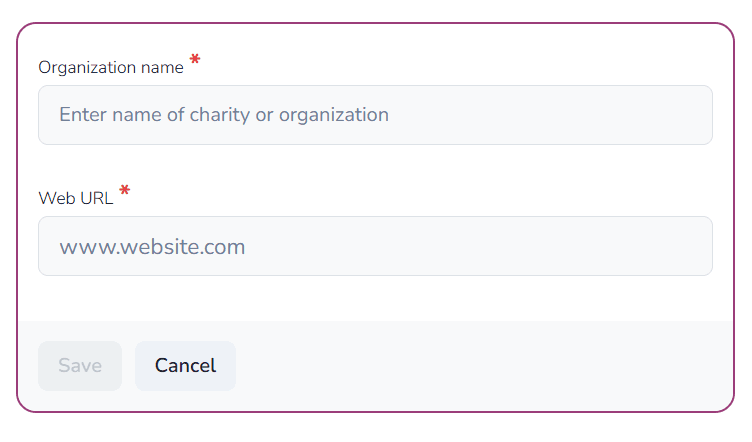Click the required marker on Web URL
752x442 pixels.
pyautogui.click(x=125, y=191)
